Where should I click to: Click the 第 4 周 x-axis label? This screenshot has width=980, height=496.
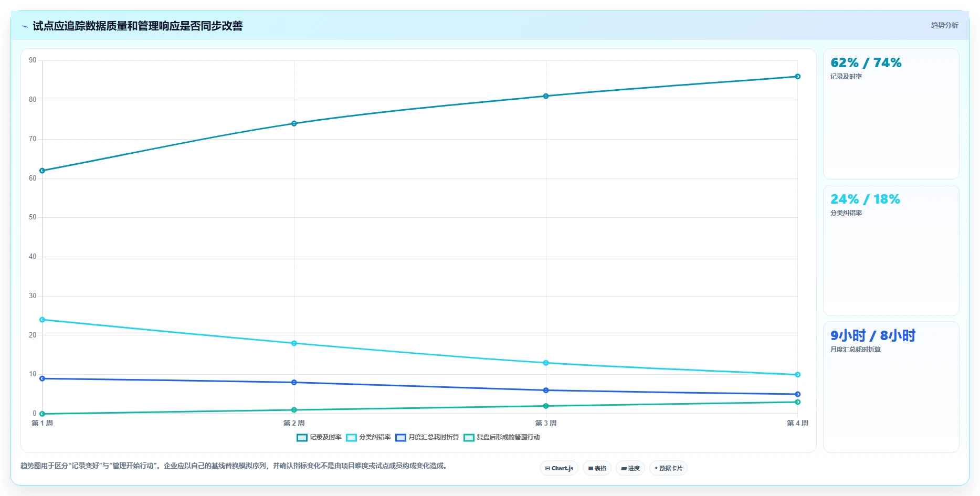[797, 423]
